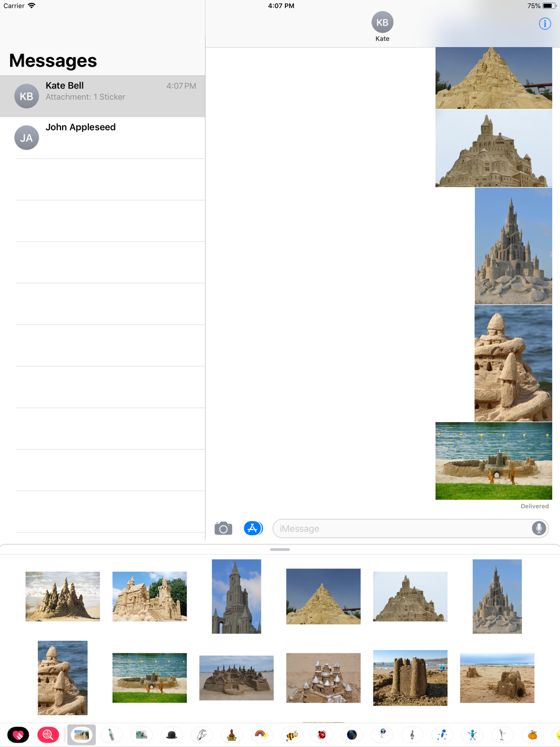Open the skeleton figure sticker pack
The height and width of the screenshot is (747, 560).
click(x=502, y=735)
